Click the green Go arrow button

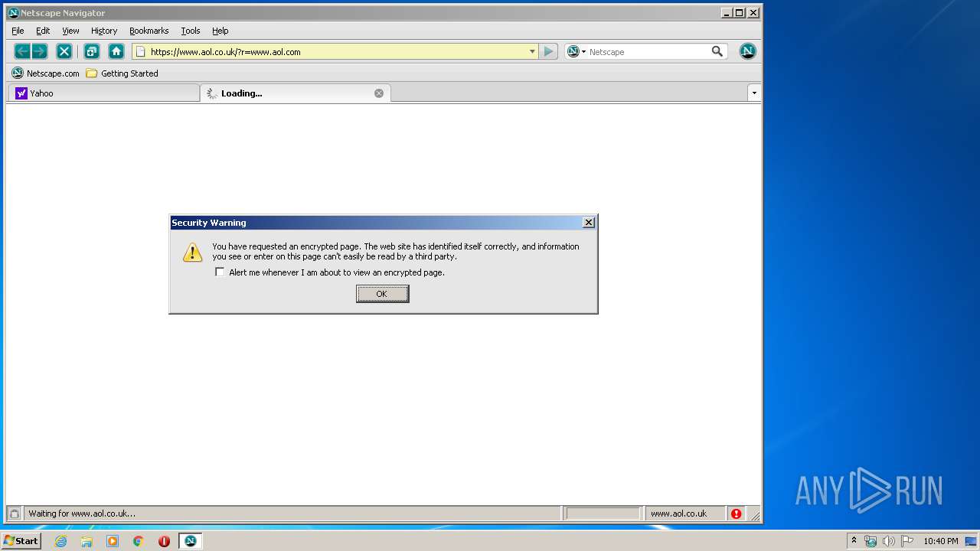(548, 51)
